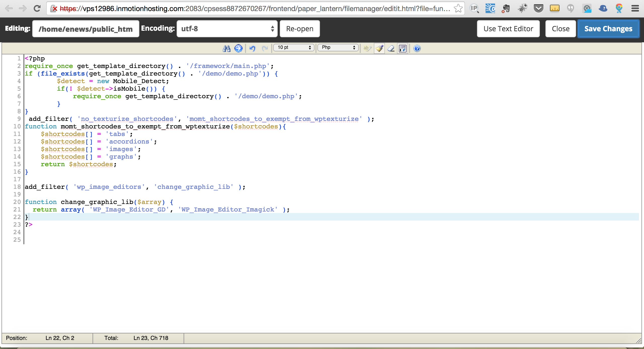Open the IP lookup extension

[x=474, y=9]
